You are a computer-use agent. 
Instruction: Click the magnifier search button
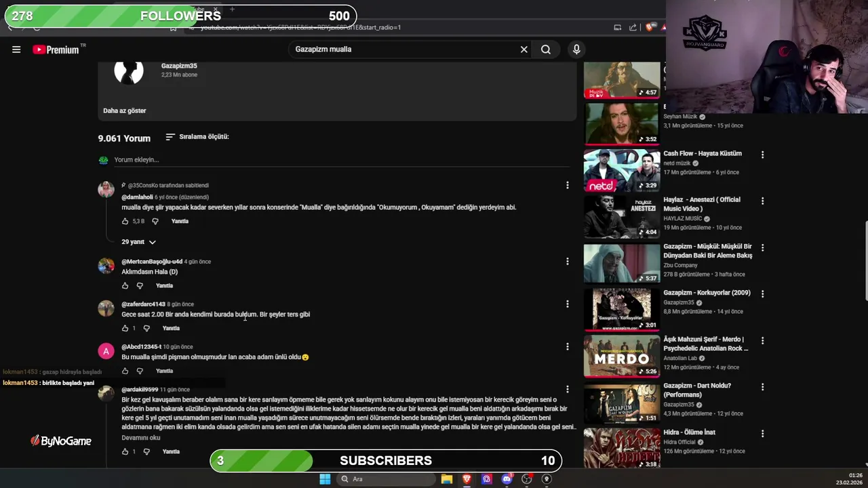click(x=546, y=49)
